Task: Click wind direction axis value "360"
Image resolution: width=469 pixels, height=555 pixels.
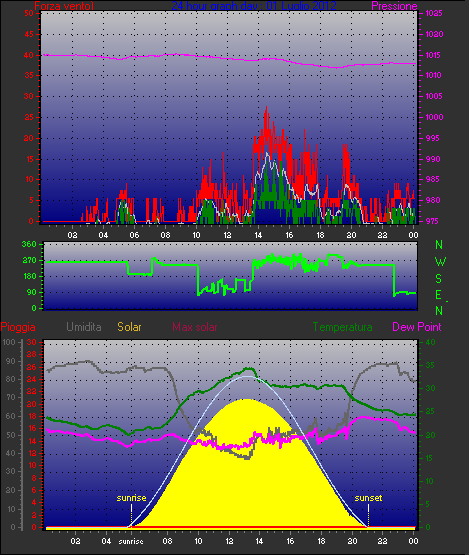Action: point(29,244)
